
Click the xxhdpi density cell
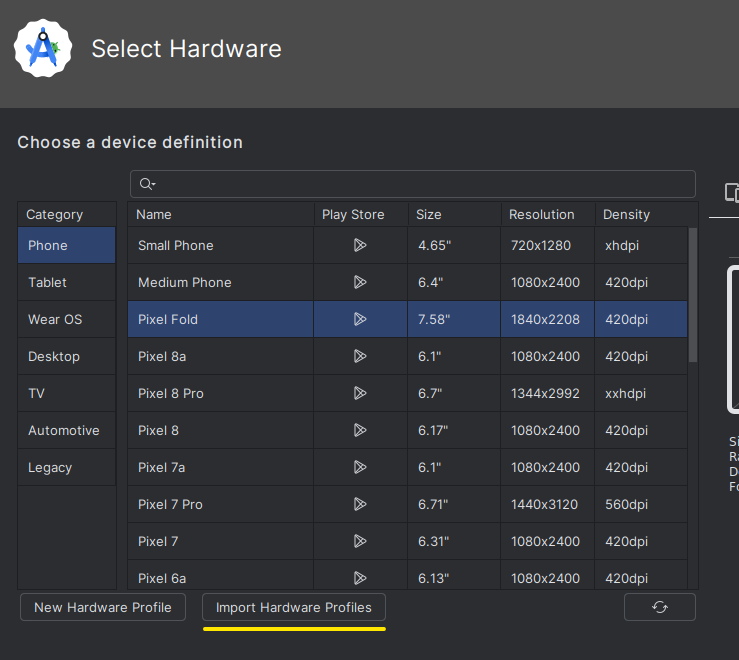click(x=641, y=393)
